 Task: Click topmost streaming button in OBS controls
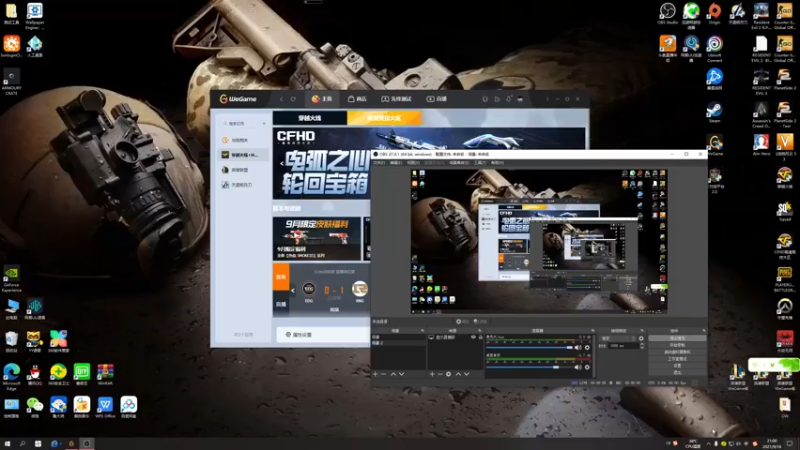coord(677,338)
